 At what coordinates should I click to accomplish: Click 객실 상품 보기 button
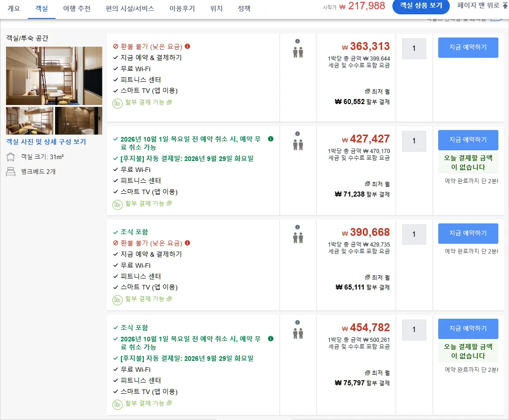pos(421,6)
